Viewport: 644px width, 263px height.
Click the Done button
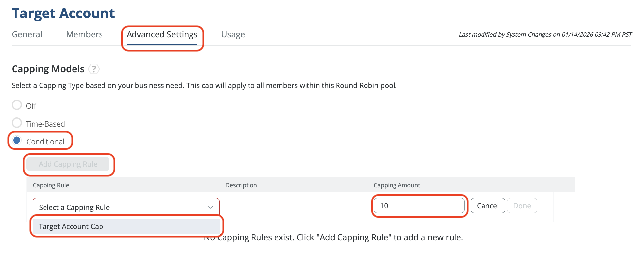(x=522, y=206)
